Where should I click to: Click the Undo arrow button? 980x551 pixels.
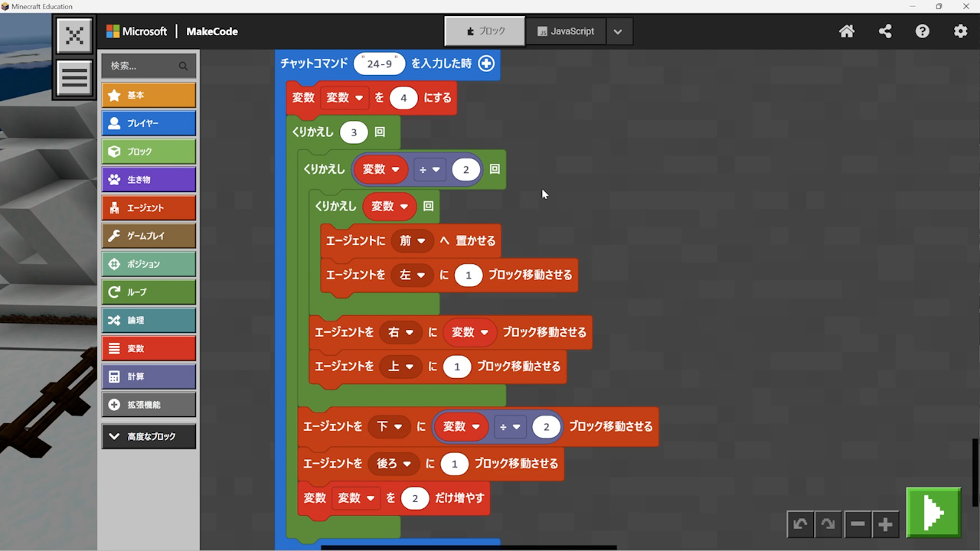click(x=800, y=524)
